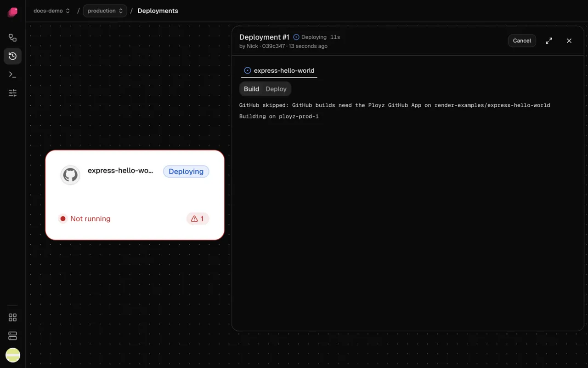Screen dimensions: 588x368
Task: Open the servers icon in sidebar
Action: (13, 336)
